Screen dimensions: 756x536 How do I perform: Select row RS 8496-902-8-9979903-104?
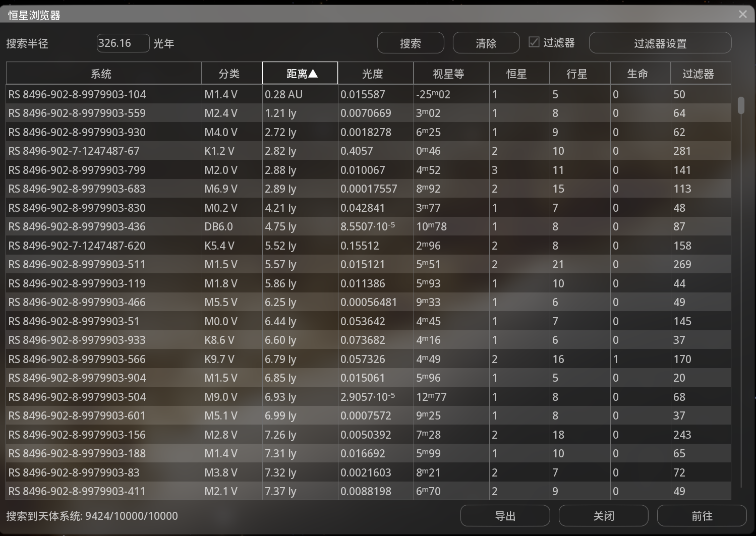tap(369, 94)
